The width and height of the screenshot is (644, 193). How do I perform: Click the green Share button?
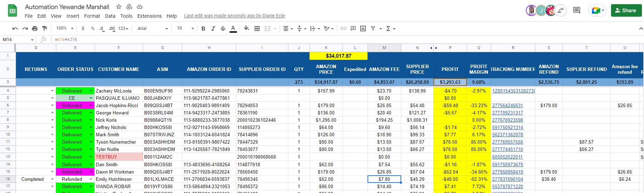click(x=626, y=10)
